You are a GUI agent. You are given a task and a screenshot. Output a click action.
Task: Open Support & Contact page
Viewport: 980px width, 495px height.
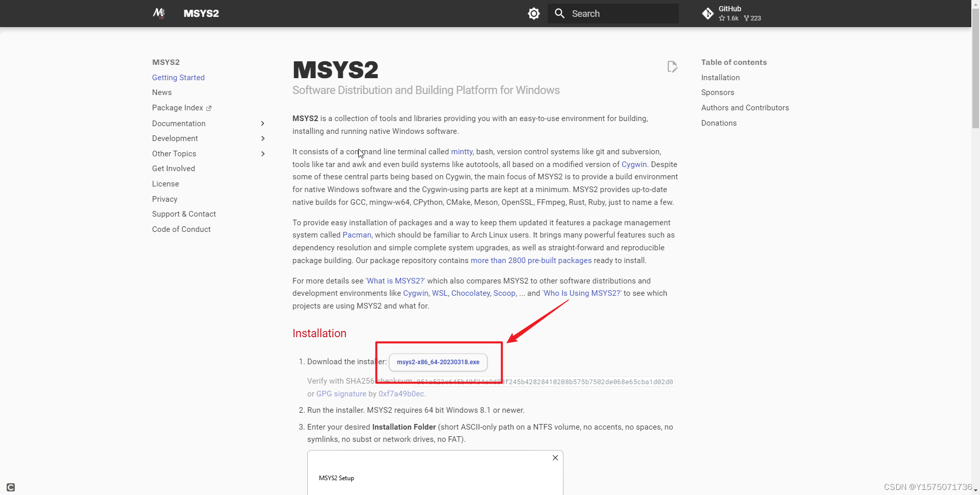(184, 214)
